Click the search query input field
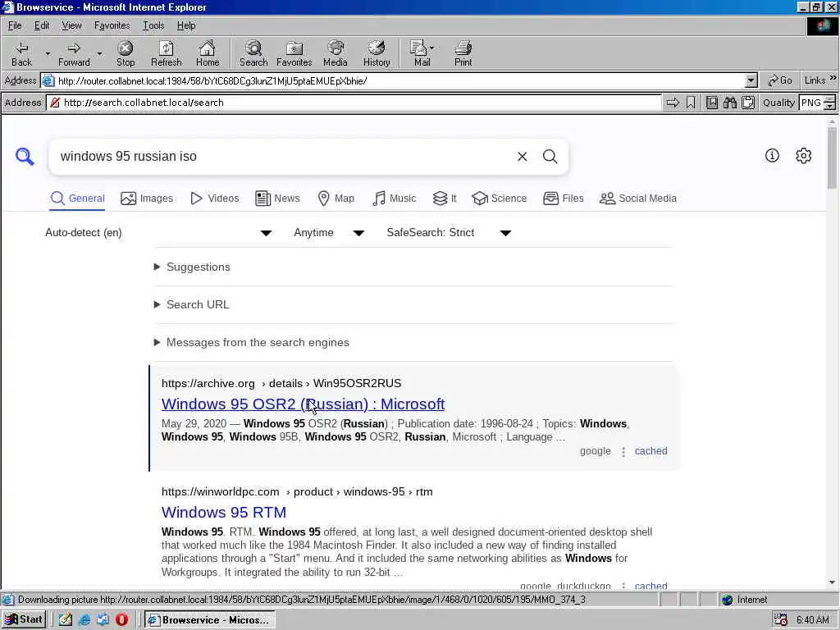The height and width of the screenshot is (630, 840). [284, 157]
